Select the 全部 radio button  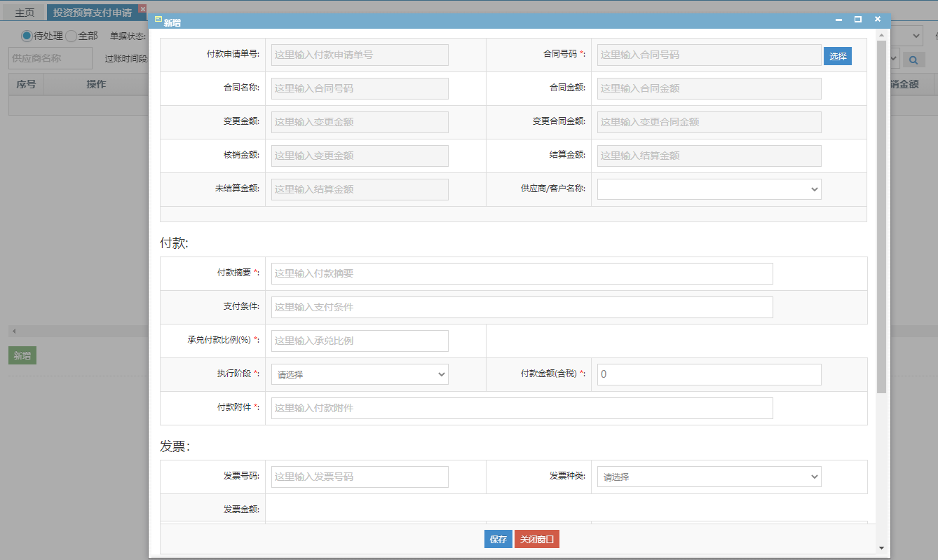click(71, 36)
